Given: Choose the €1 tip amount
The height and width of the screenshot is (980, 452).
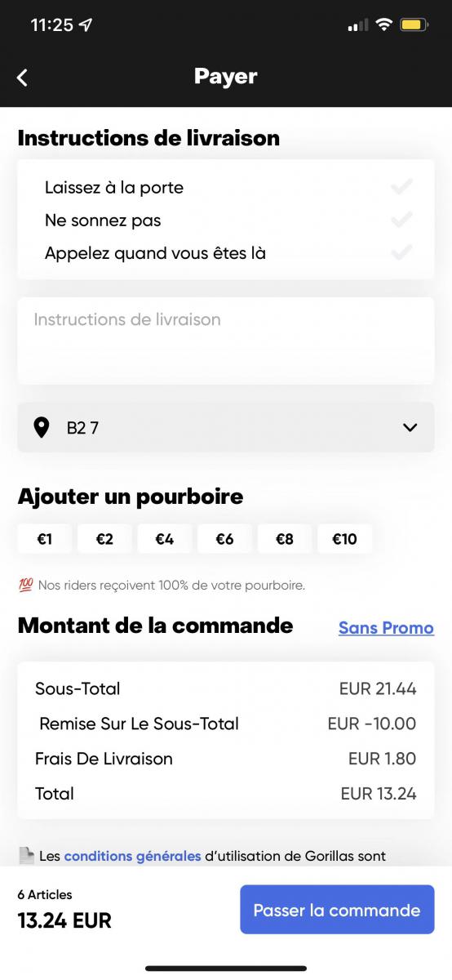Looking at the screenshot, I should [x=45, y=539].
